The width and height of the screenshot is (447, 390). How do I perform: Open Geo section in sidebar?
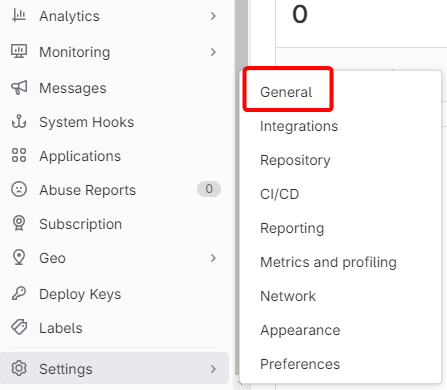(x=52, y=258)
